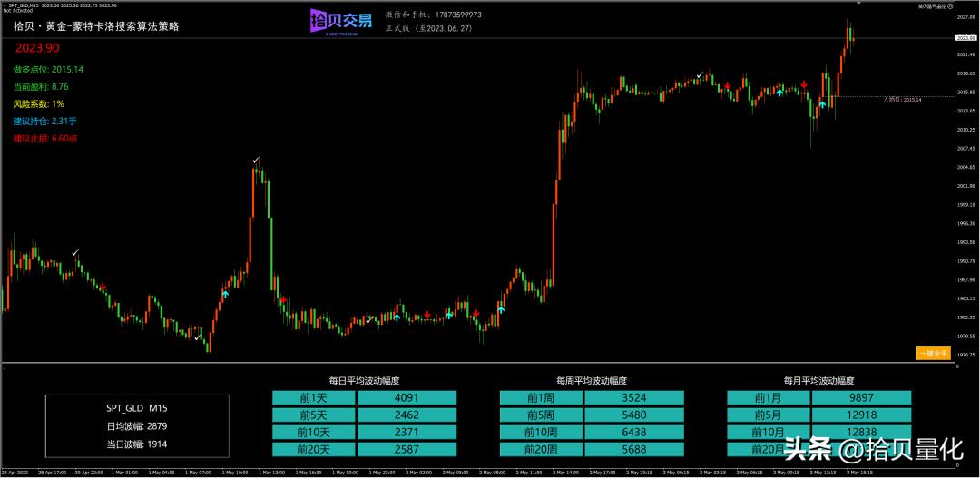Click the 每月平均波动幅度 heading
Screen dimensions: 980x478
[x=819, y=380]
